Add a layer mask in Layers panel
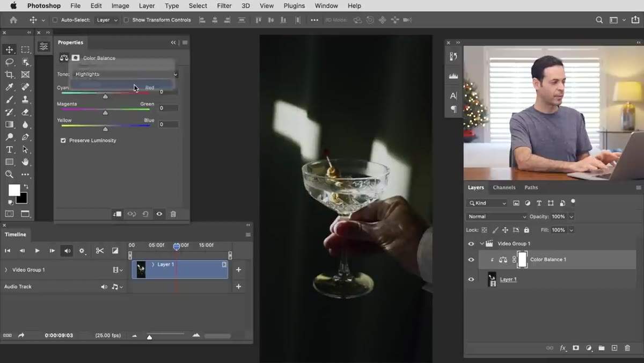This screenshot has height=363, width=644. 576,348
